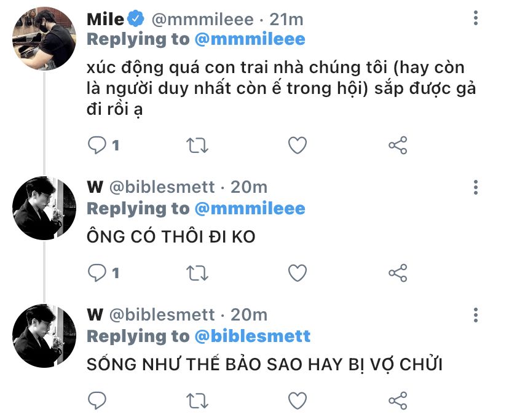
Task: Share Mile's tweet
Action: coord(398,145)
